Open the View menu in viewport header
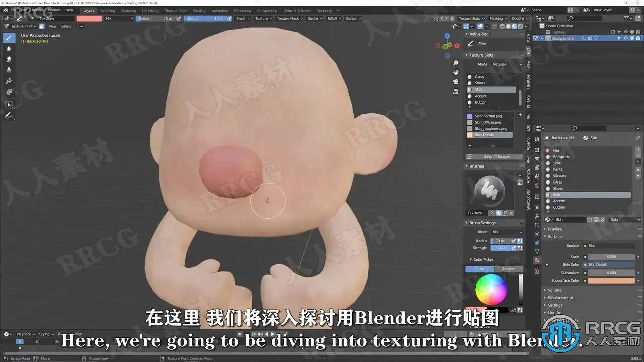The image size is (644, 362). point(52,26)
